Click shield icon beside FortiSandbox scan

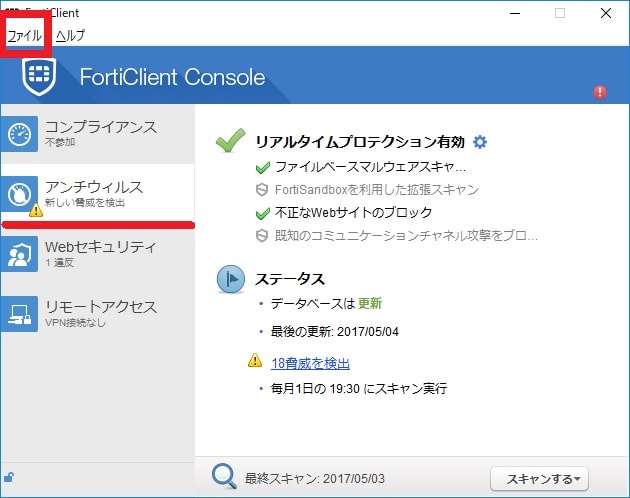[x=262, y=190]
